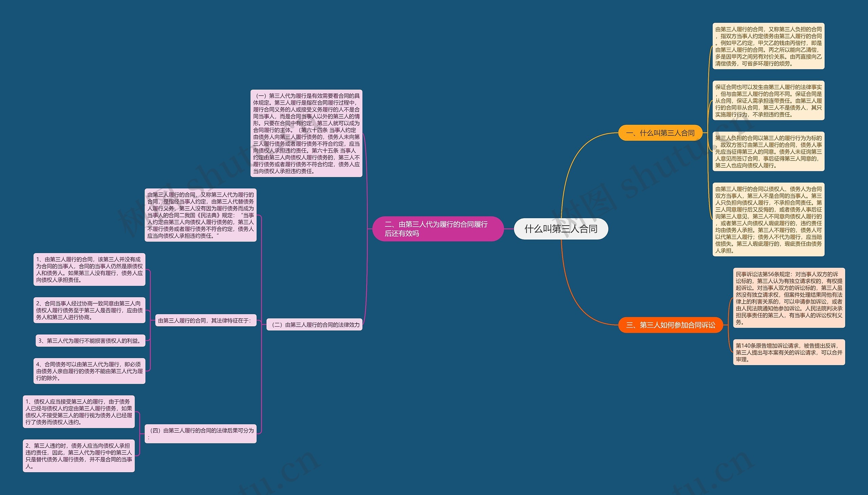Click the note beginning 第三人负担的合同以第三人的履行行为
This screenshot has width=868, height=495.
click(x=768, y=152)
